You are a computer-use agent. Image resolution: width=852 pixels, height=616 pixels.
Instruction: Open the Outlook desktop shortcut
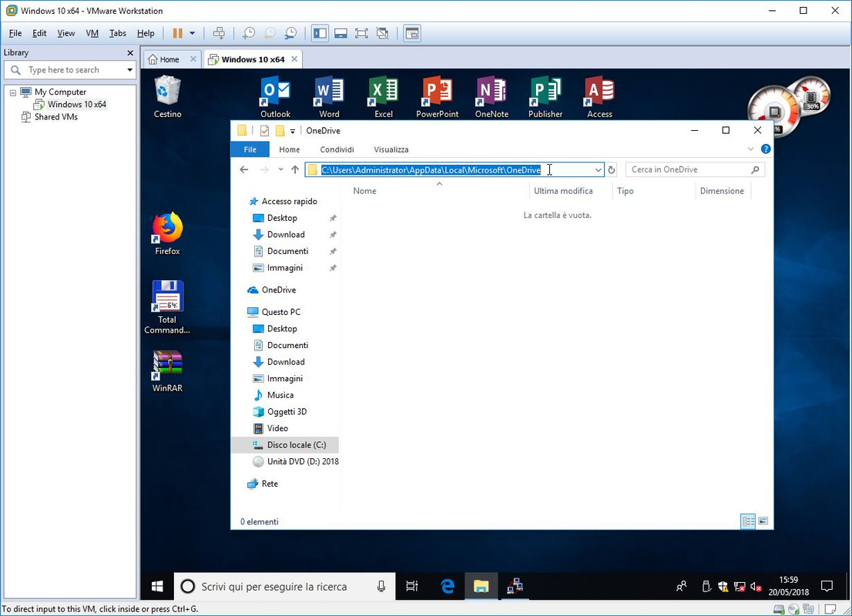coord(275,97)
